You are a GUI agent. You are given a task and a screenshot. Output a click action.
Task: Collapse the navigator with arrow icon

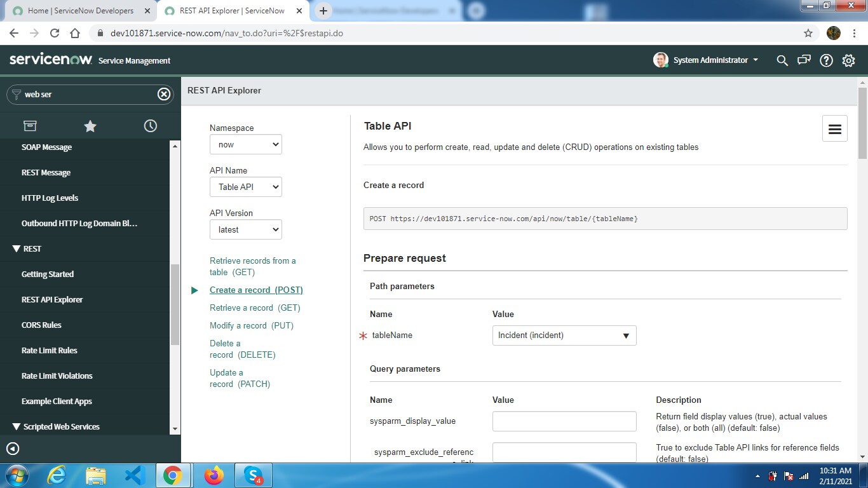[x=13, y=449]
